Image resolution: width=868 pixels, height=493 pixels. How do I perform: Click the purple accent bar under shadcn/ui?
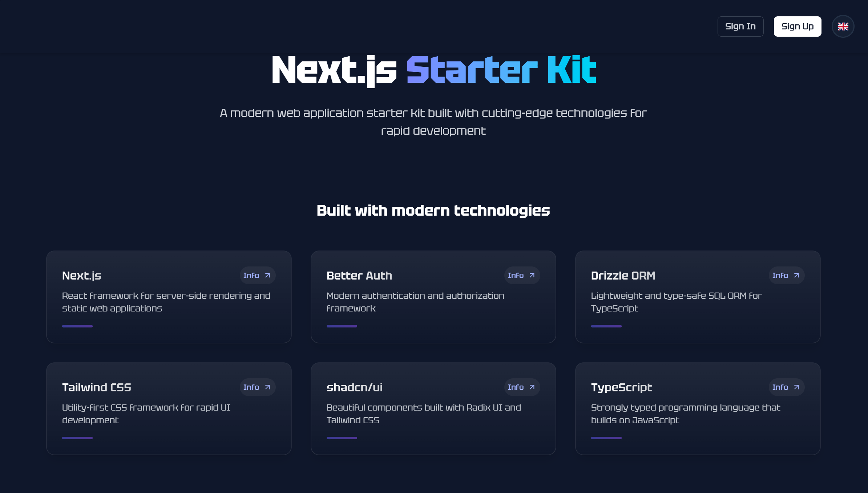click(342, 438)
